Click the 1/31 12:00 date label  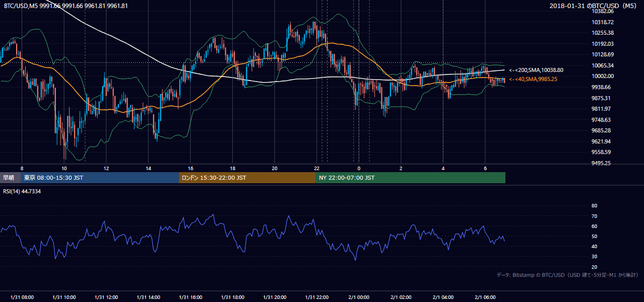pyautogui.click(x=106, y=297)
